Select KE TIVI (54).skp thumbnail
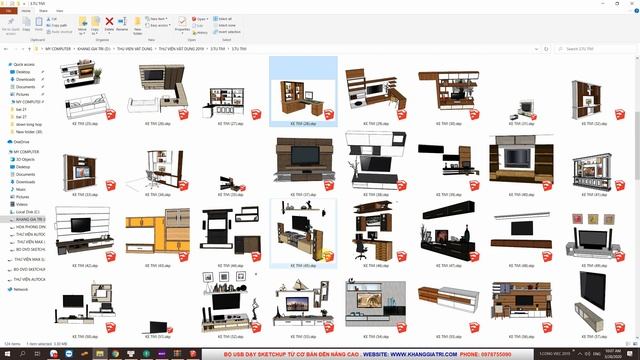The height and width of the screenshot is (360, 640). (376, 305)
